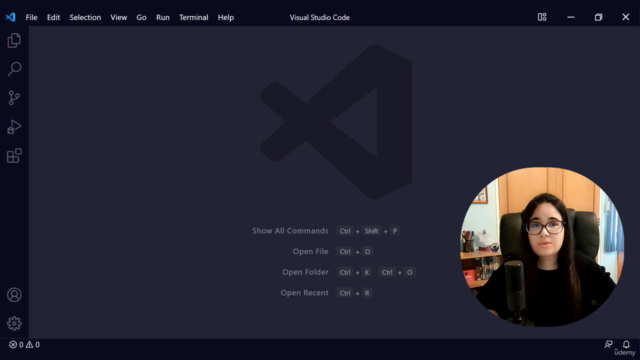The width and height of the screenshot is (640, 360).
Task: Restore down the VS Code window
Action: coord(598,17)
